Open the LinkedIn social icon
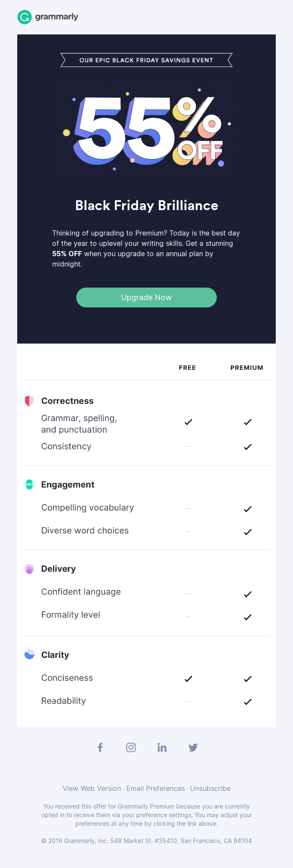The image size is (293, 868). (162, 747)
